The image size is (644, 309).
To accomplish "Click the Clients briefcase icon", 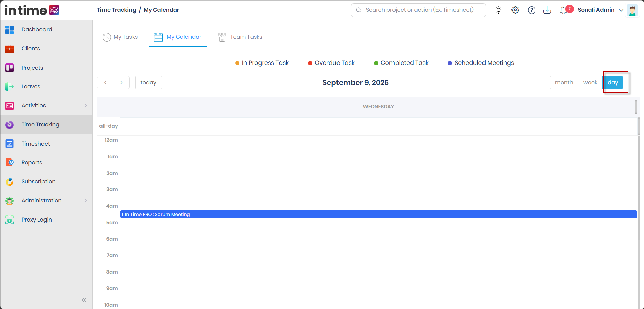I will tap(10, 49).
